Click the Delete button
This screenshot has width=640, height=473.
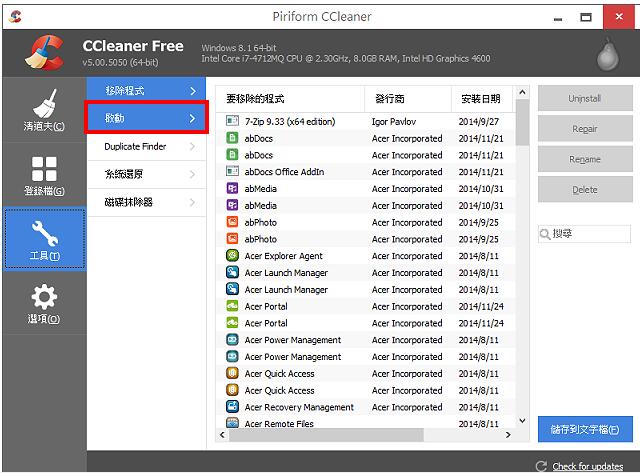pyautogui.click(x=585, y=190)
